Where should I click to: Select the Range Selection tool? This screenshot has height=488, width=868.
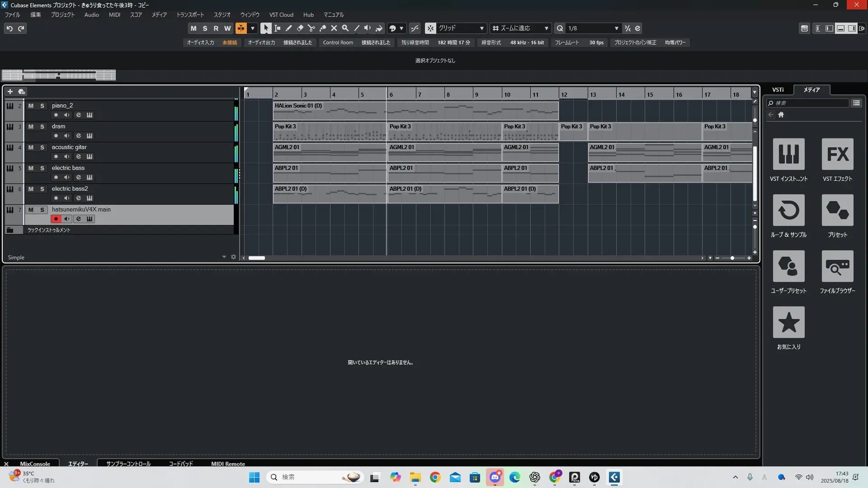(277, 28)
